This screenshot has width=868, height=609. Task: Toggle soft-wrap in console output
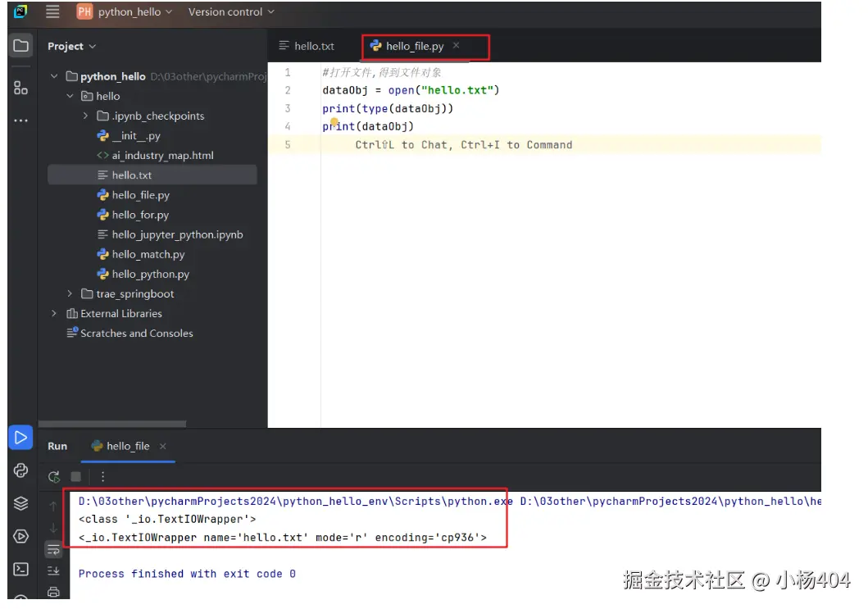click(x=53, y=550)
